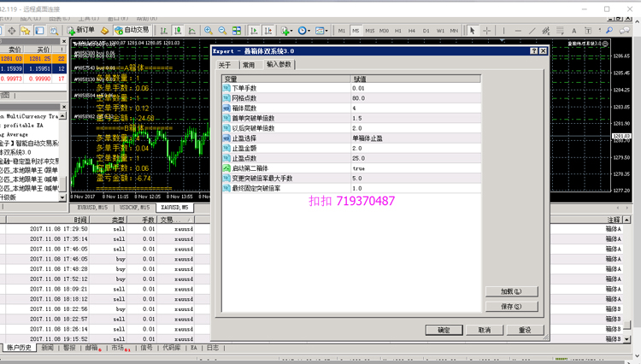Image resolution: width=641 pixels, height=364 pixels.
Task: Select the D1 timeframe
Action: point(426,31)
